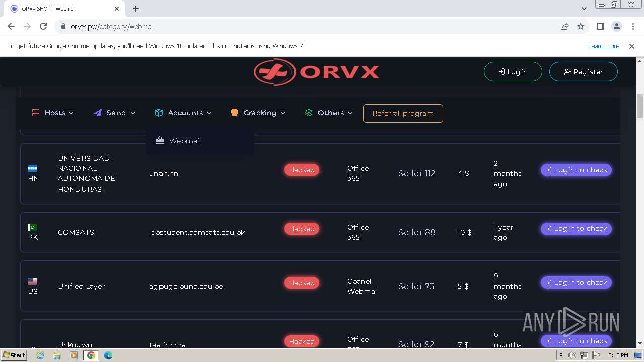This screenshot has height=362, width=644.
Task: Click the volume icon in system tray
Action: pyautogui.click(x=572, y=355)
